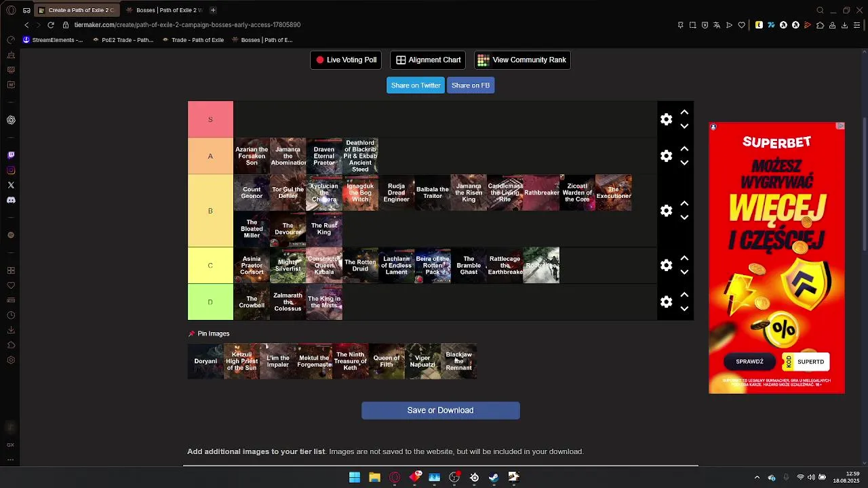Open browser search tabs magnifier
The width and height of the screenshot is (868, 488).
pyautogui.click(x=820, y=10)
